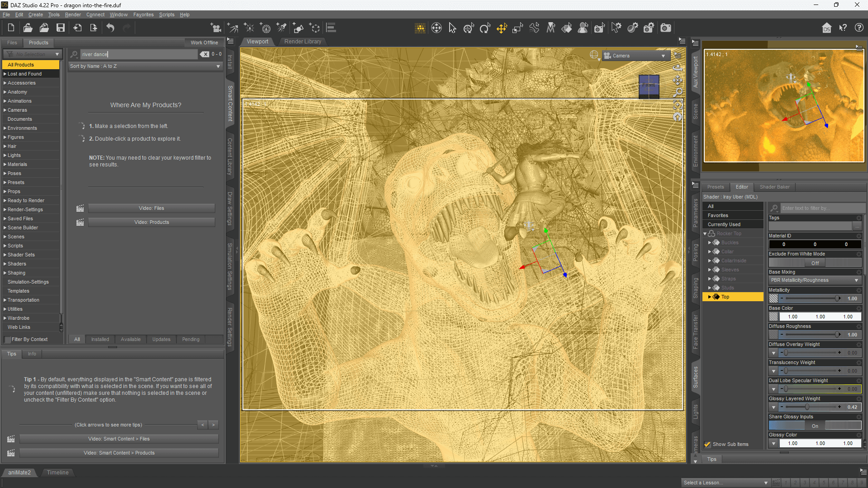Switch to the Render Library tab
Image resolution: width=868 pixels, height=488 pixels.
coord(303,41)
